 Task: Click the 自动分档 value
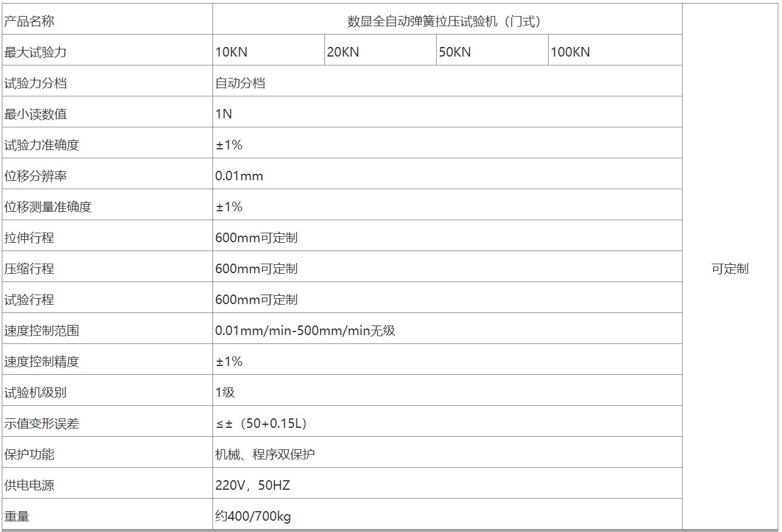240,83
